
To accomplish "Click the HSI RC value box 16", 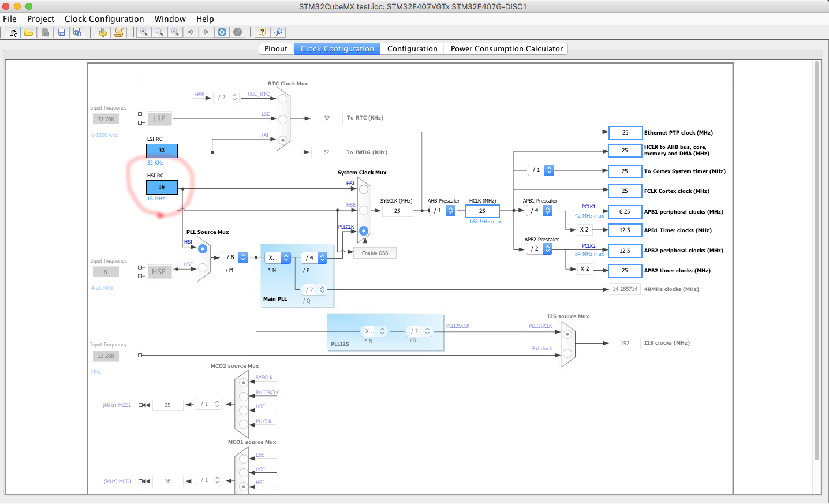I will pyautogui.click(x=162, y=187).
